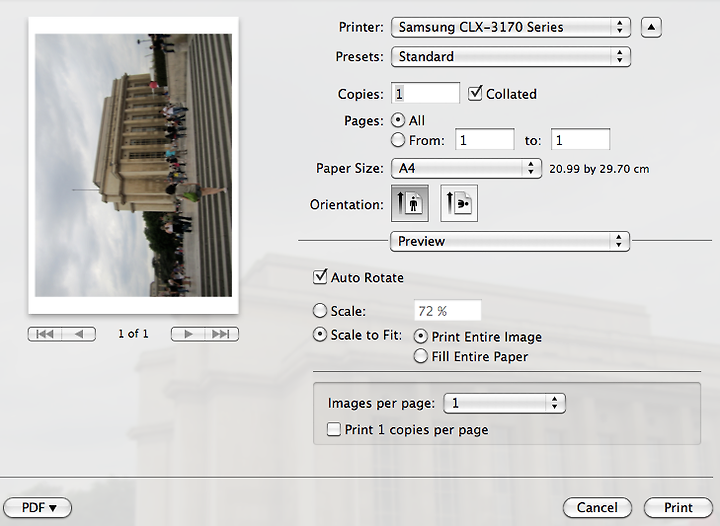
Task: Open the Printer dropdown
Action: coord(511,27)
